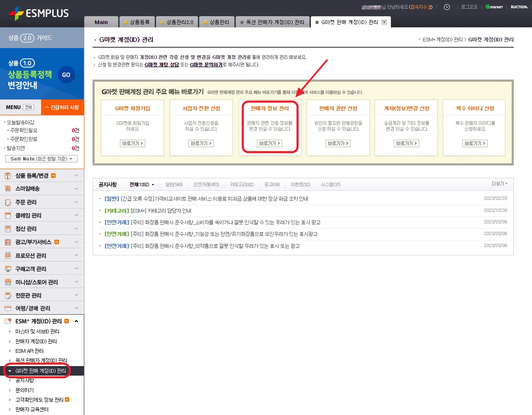Click 바로가기 under 사업자 전환 신청
Image resolution: width=532 pixels, height=415 pixels.
coord(201,143)
